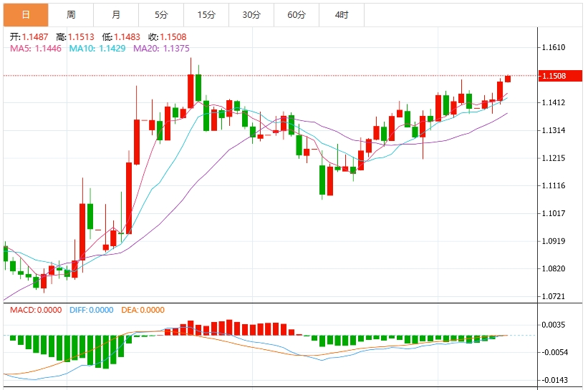The height and width of the screenshot is (390, 588).
Task: Click the 1.1610 price axis label
Action: click(x=554, y=48)
